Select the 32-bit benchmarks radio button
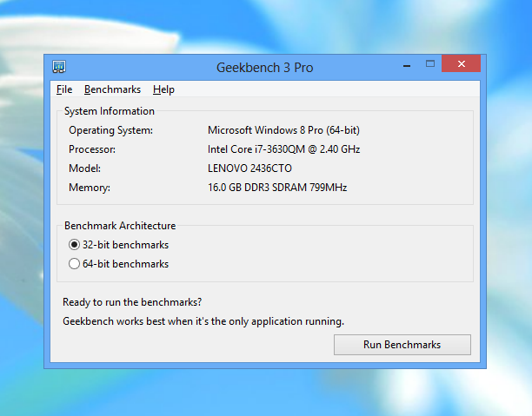Viewport: 532px width, 416px height. pyautogui.click(x=74, y=245)
